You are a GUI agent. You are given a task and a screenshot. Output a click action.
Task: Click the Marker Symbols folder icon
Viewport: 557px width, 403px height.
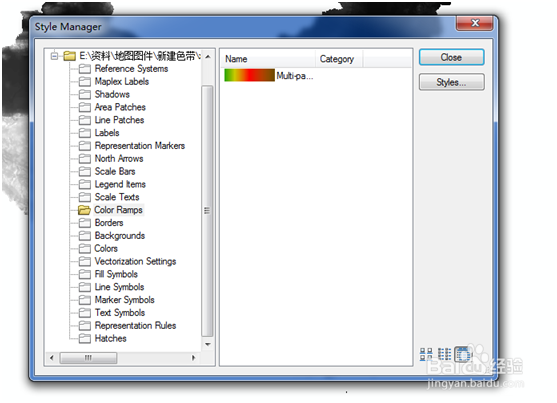point(85,300)
